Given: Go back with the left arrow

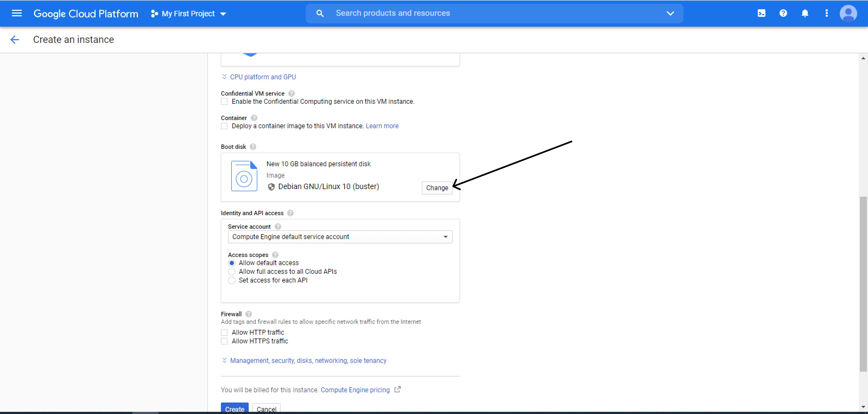Looking at the screenshot, I should pos(15,40).
